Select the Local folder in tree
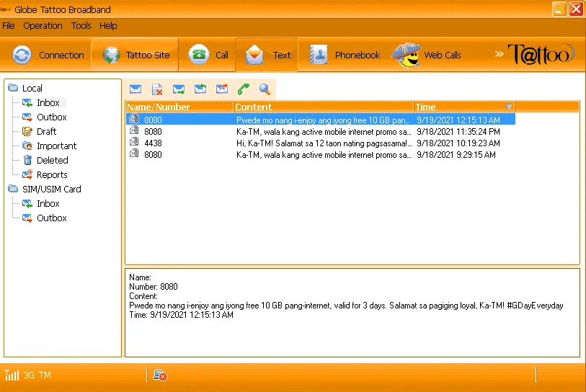 [32, 88]
